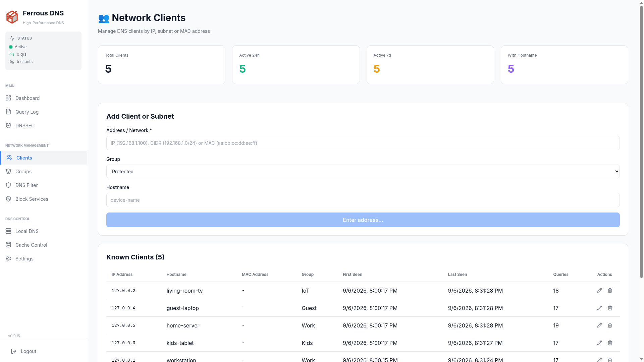Click the Active 24h stat card

[296, 65]
